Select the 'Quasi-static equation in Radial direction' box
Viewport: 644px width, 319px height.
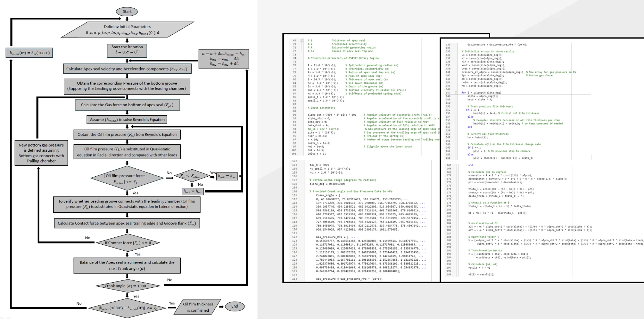click(x=127, y=152)
